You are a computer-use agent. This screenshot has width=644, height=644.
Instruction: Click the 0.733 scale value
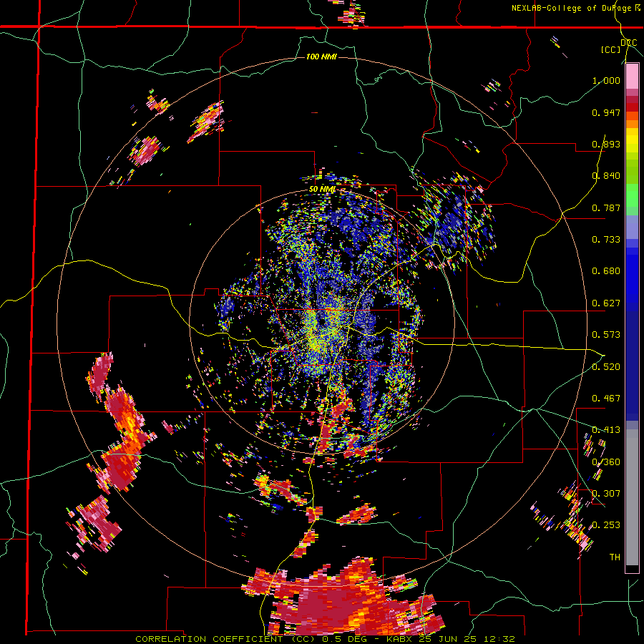(x=606, y=240)
